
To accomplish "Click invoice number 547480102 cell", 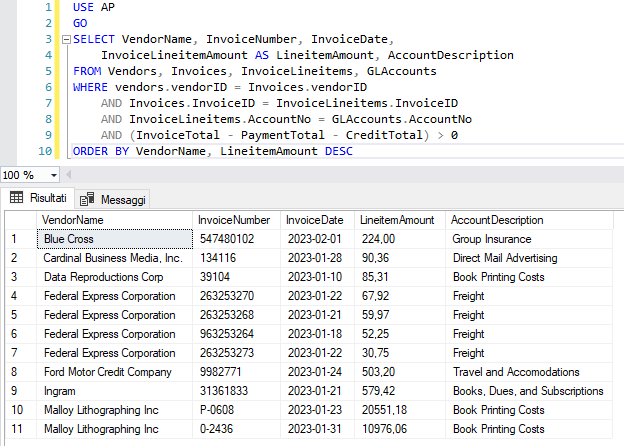I will pyautogui.click(x=237, y=239).
